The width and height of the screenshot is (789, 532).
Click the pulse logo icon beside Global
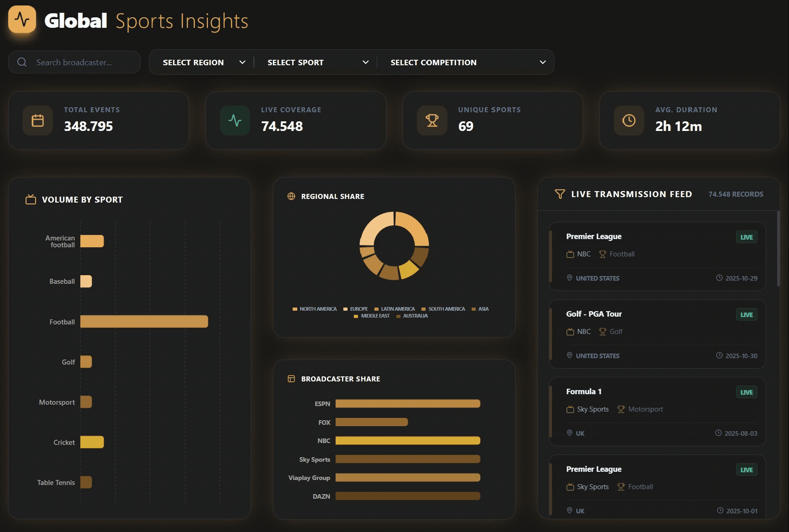click(x=22, y=20)
